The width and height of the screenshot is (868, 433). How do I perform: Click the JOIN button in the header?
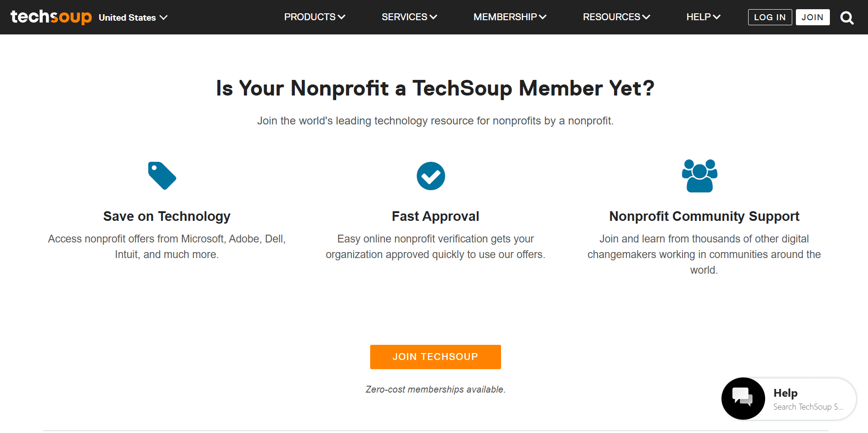[x=812, y=17]
